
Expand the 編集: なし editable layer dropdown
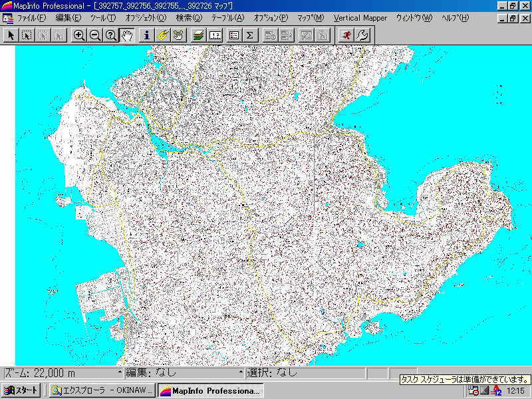241,373
